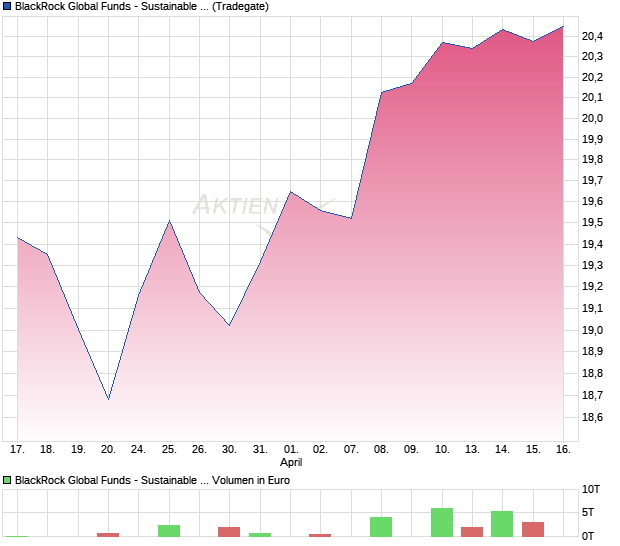Click the '10T' volume axis label

tap(591, 489)
